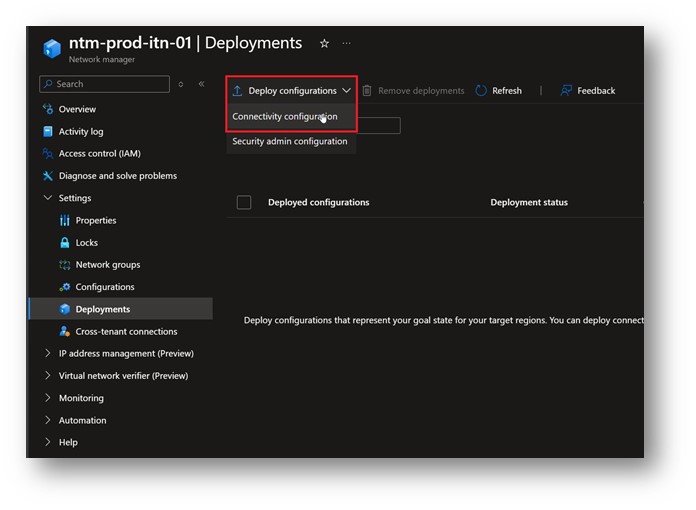
Task: Click the Properties sliders icon
Action: (x=65, y=220)
